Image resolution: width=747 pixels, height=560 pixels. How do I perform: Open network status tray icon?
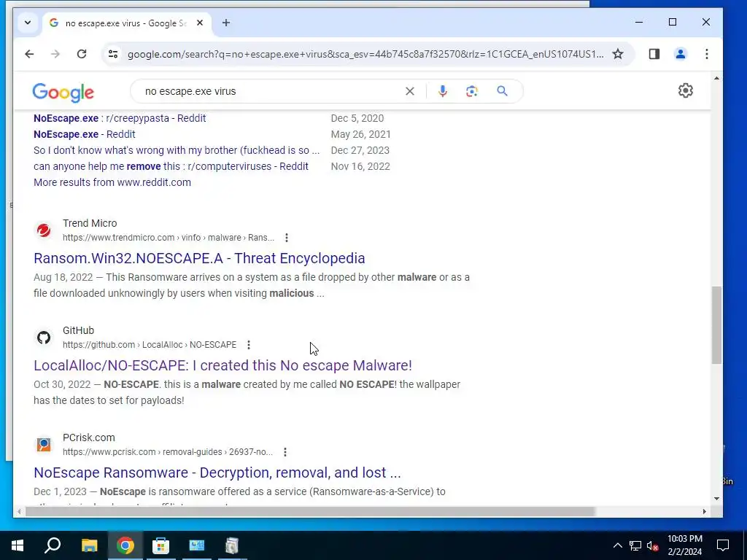(635, 545)
